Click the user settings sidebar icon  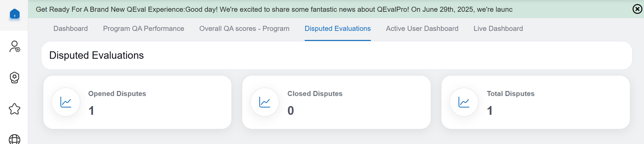(14, 47)
